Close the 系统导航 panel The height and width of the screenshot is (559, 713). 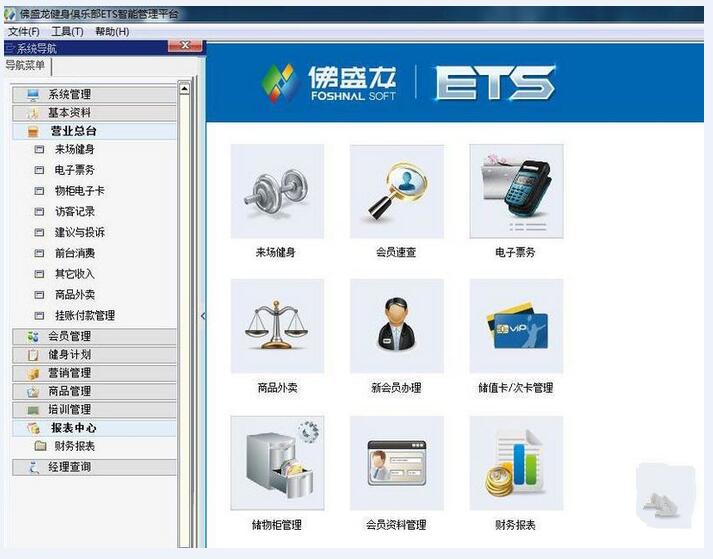point(186,45)
